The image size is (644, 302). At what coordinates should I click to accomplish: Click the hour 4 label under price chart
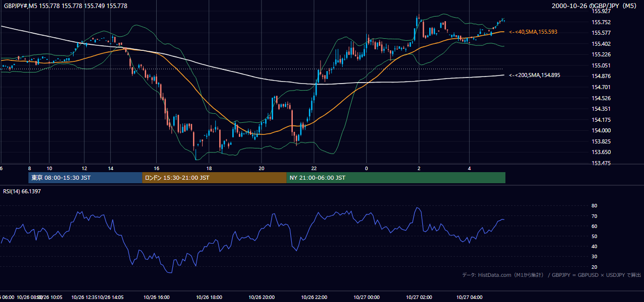coord(469,168)
